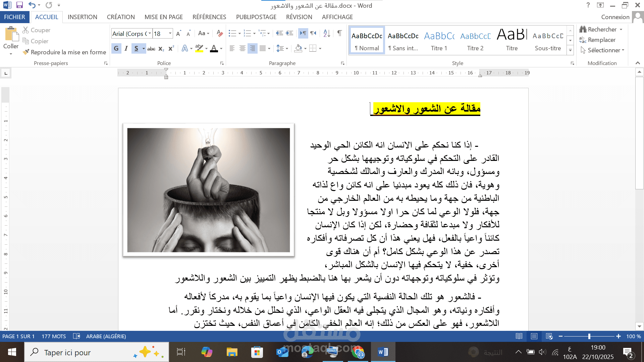The width and height of the screenshot is (644, 362).
Task: Apply the Normal style
Action: coord(367,41)
